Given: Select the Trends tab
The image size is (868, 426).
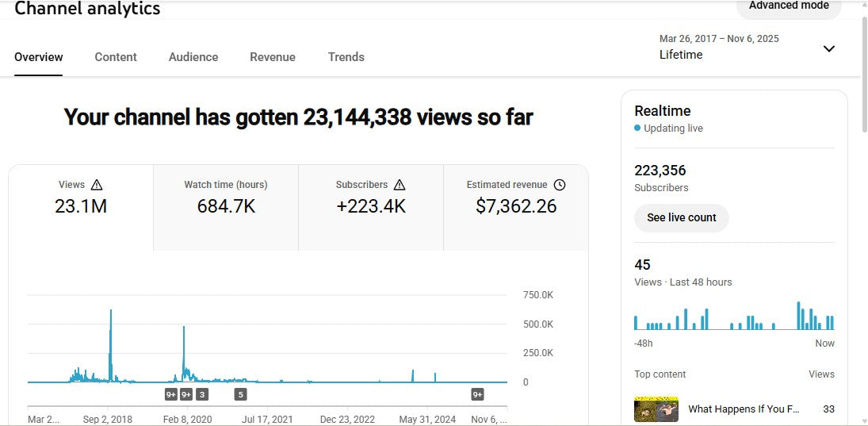Looking at the screenshot, I should [x=346, y=57].
